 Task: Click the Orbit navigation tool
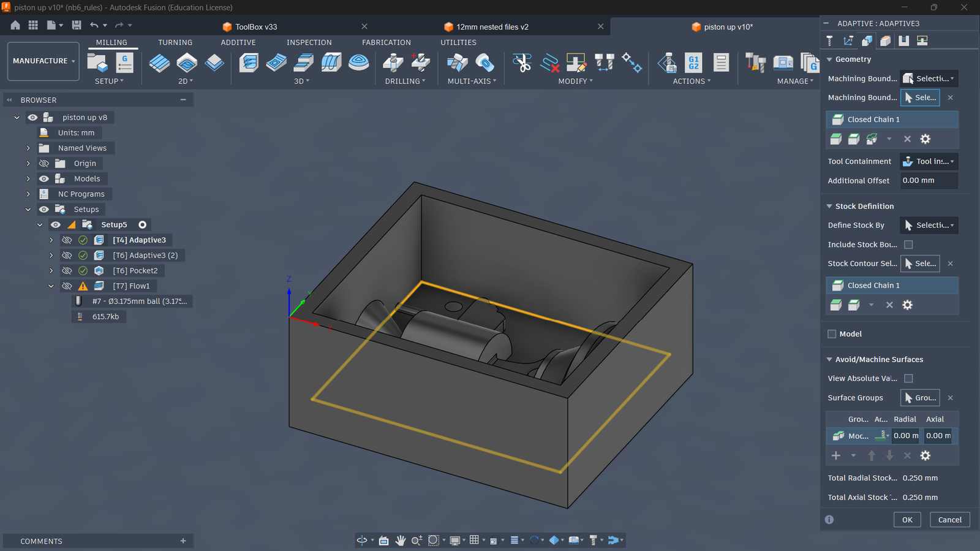pos(362,540)
